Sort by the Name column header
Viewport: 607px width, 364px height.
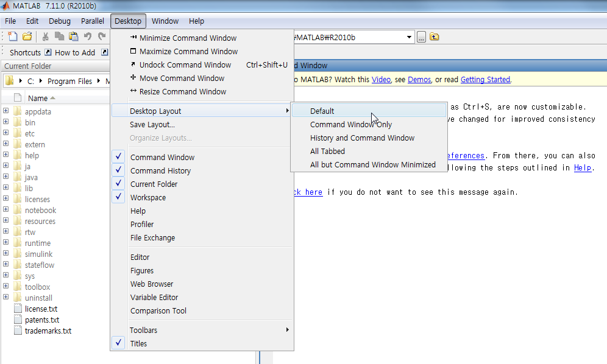(38, 98)
